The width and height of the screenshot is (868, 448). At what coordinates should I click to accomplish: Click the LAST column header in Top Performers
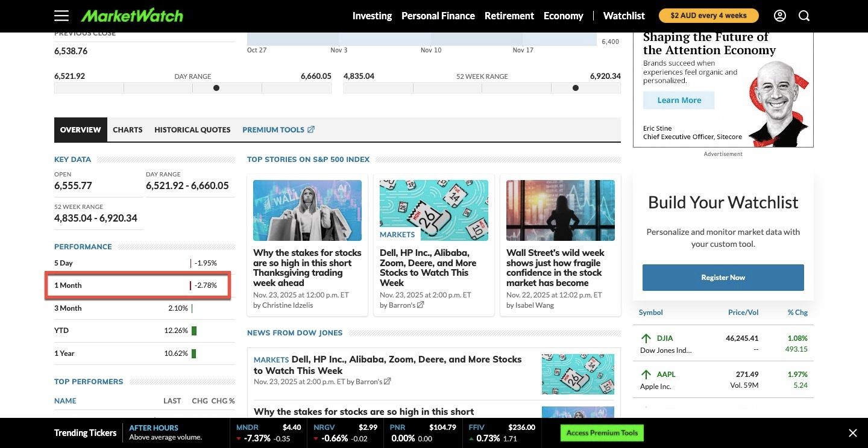172,401
